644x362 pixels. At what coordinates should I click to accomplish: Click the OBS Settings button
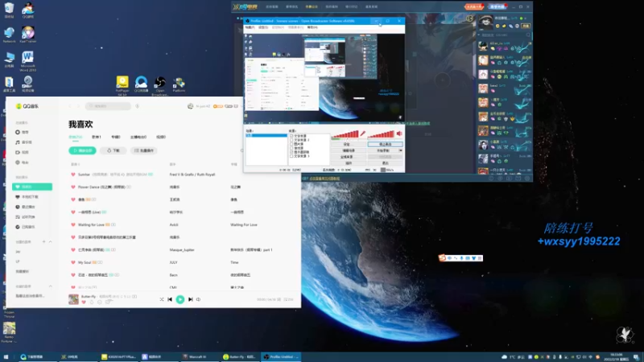click(x=348, y=145)
